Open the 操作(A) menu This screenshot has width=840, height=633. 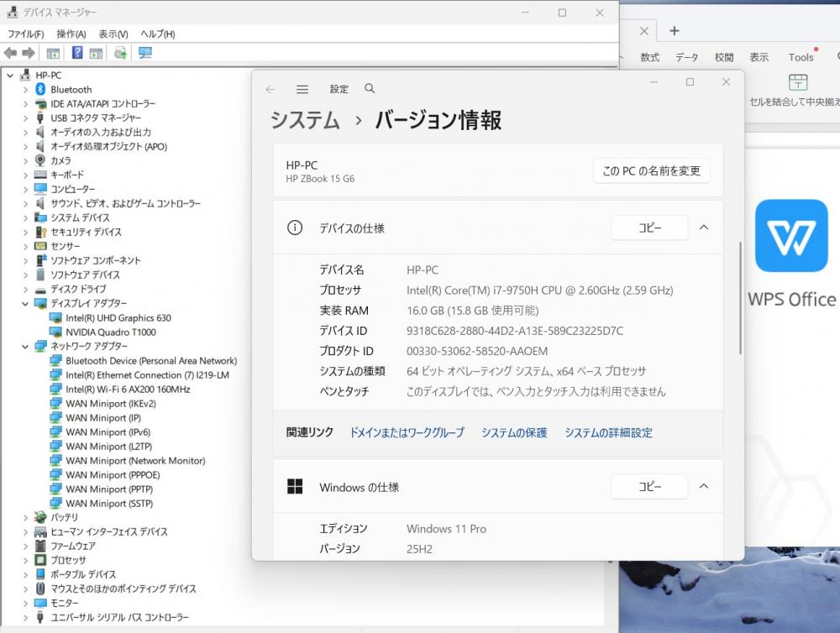click(x=71, y=34)
